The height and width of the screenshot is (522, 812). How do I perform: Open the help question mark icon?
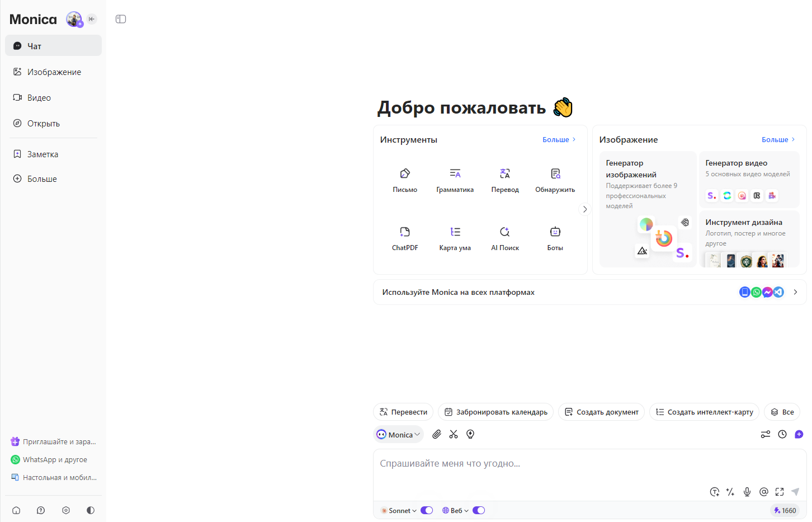(41, 510)
